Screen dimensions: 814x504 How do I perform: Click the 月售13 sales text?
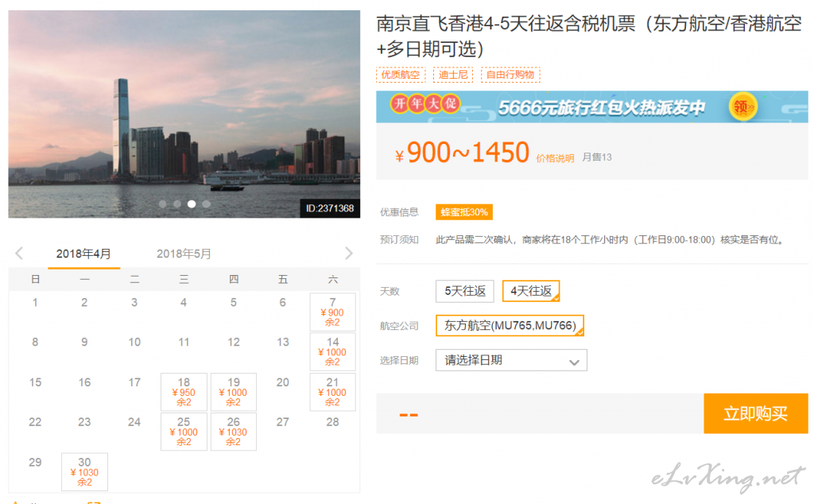[x=597, y=157]
